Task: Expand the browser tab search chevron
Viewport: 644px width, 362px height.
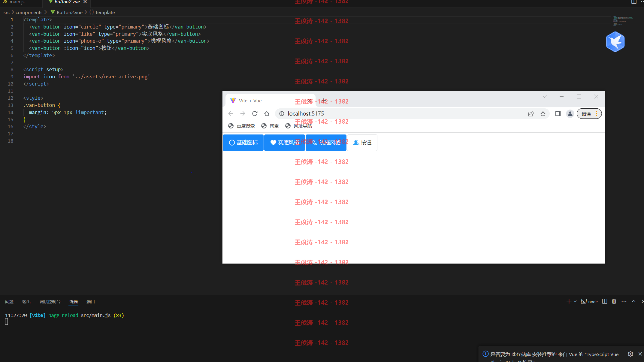Action: (545, 96)
